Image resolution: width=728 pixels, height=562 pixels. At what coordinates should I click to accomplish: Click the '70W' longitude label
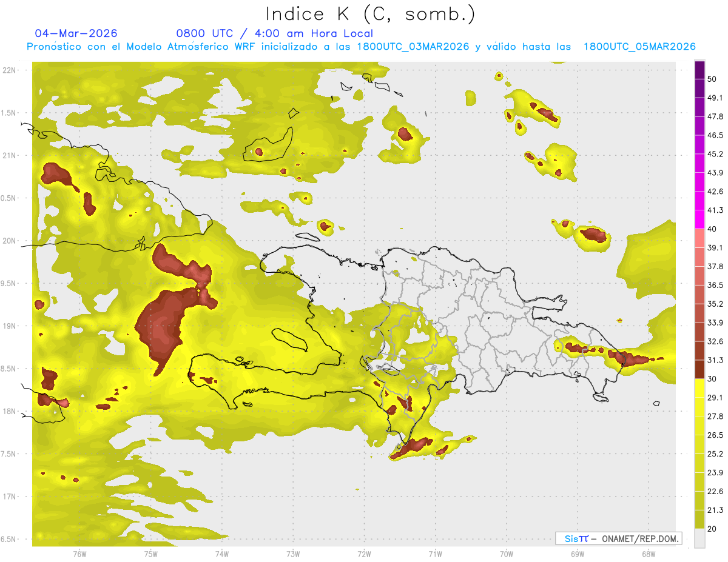pos(506,553)
